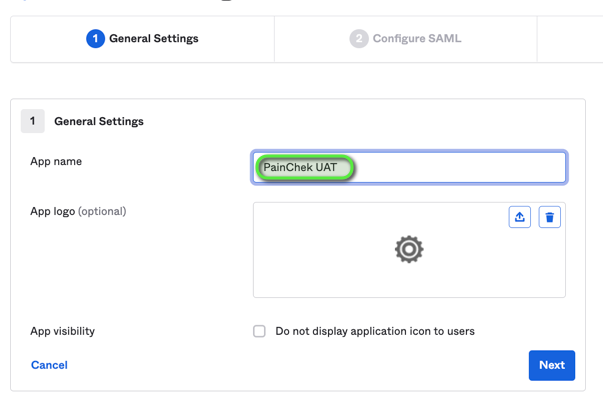This screenshot has height=398, width=603.
Task: Click the 'App name' field label
Action: pos(56,162)
